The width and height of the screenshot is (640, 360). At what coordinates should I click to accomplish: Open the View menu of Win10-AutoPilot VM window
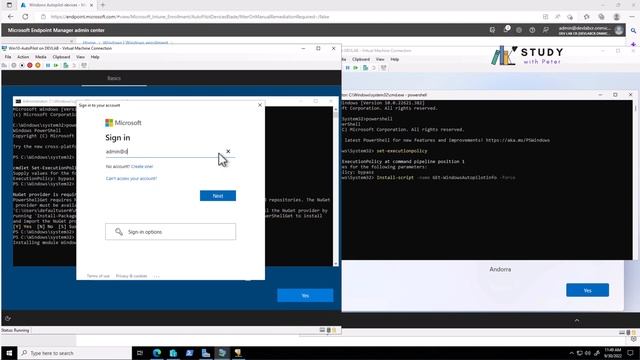[x=80, y=57]
